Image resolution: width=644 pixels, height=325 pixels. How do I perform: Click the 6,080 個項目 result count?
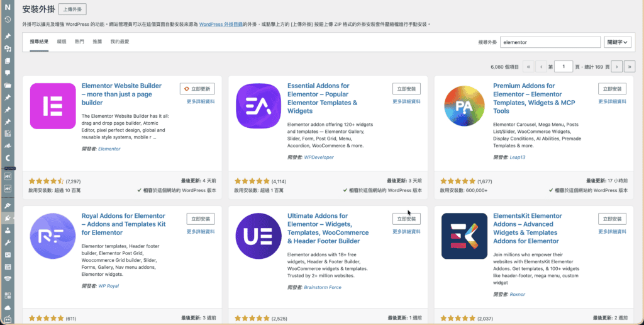[x=505, y=67]
